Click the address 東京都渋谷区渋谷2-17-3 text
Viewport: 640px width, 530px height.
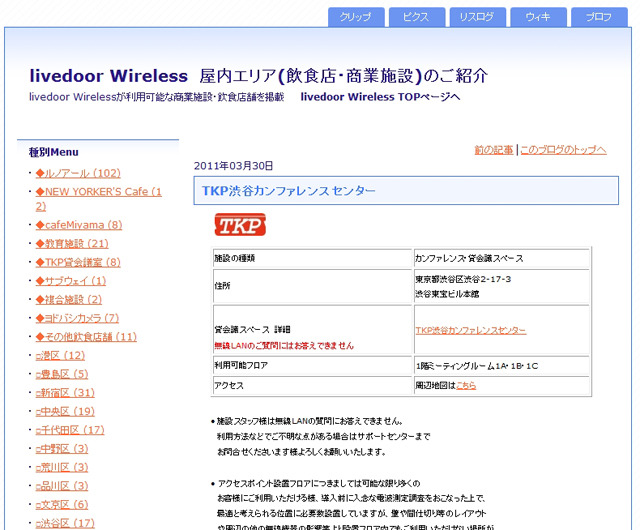[463, 279]
